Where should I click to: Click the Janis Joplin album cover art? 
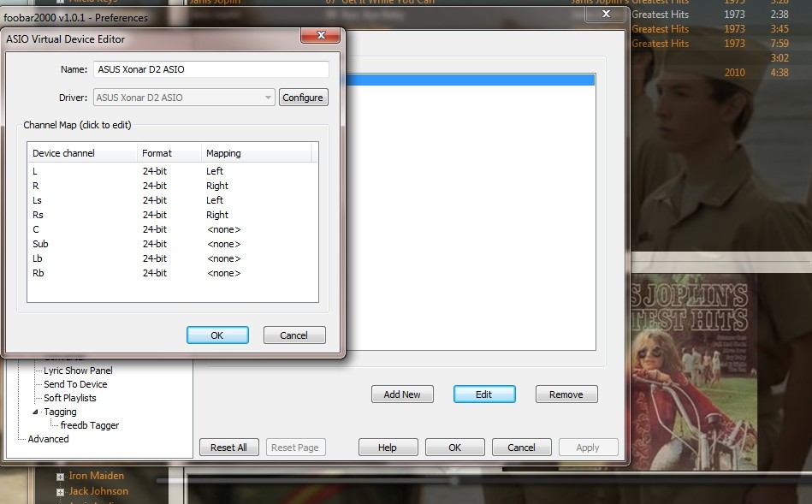[694, 373]
